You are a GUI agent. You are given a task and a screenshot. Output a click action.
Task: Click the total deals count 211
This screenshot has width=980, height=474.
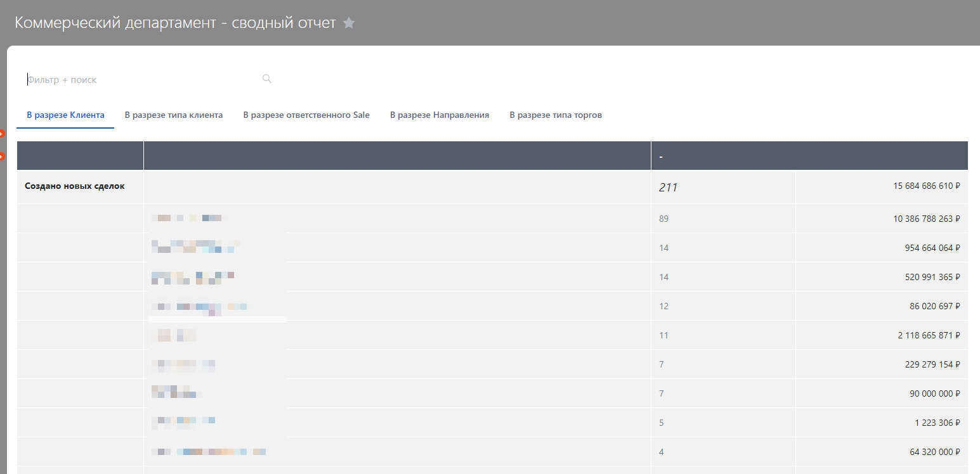pos(668,188)
